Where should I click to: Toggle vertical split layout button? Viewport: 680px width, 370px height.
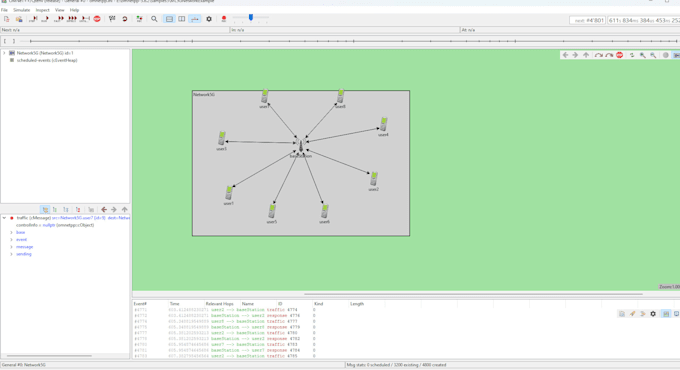(182, 19)
